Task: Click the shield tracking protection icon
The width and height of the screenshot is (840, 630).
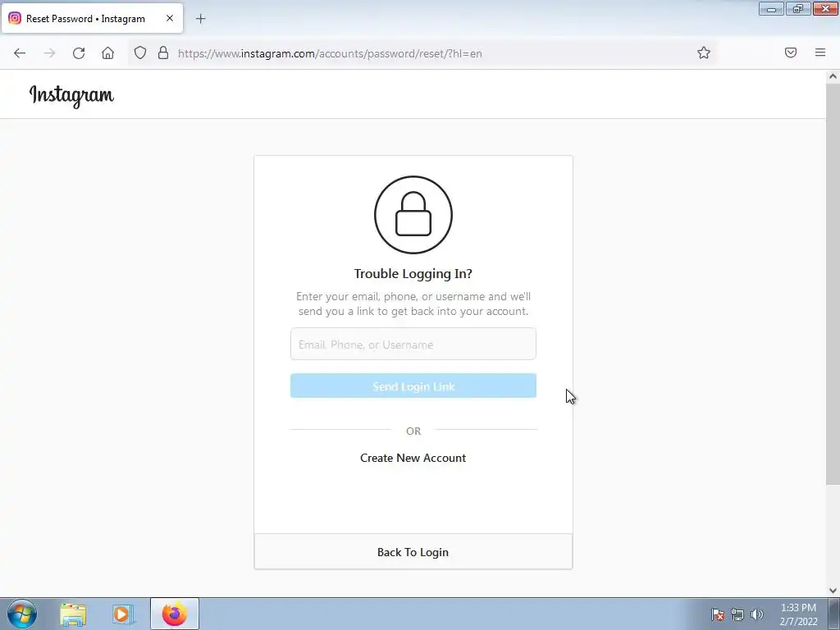Action: 139,53
